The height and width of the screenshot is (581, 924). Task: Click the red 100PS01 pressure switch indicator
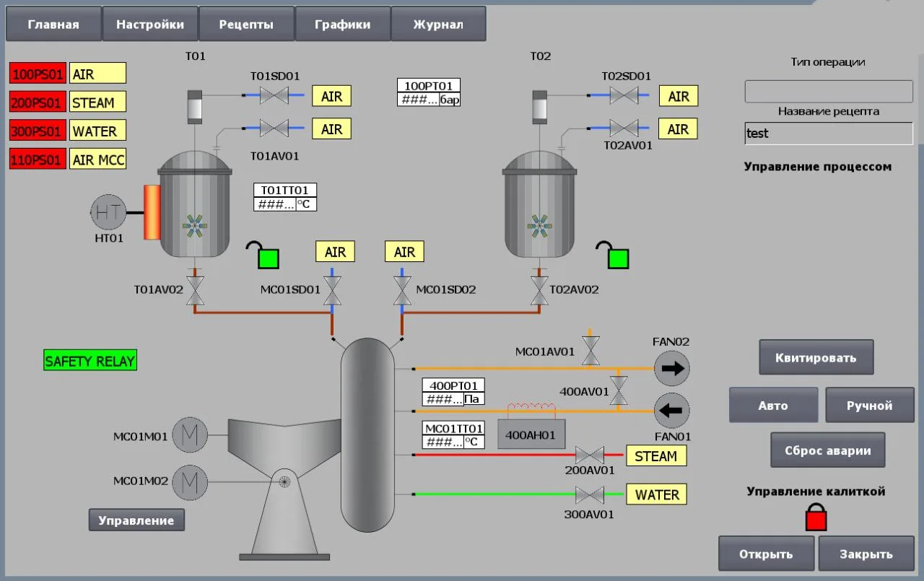(x=38, y=74)
